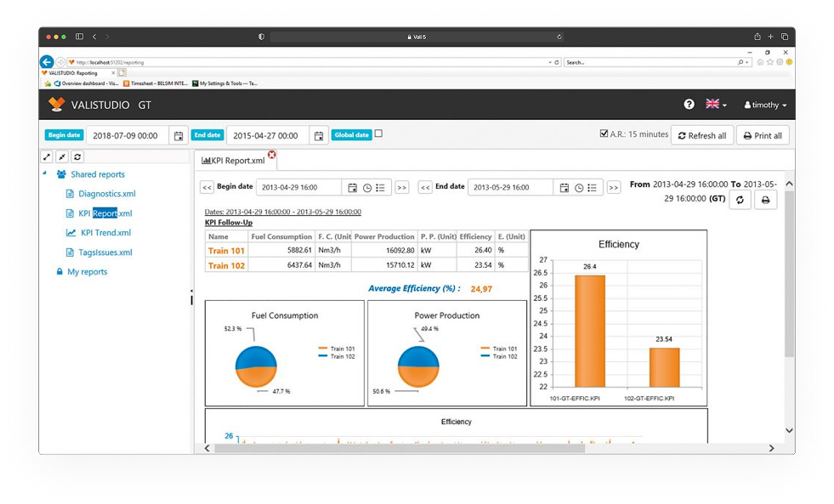Switch to the KPI Report.xml tab
The height and width of the screenshot is (504, 834).
236,159
